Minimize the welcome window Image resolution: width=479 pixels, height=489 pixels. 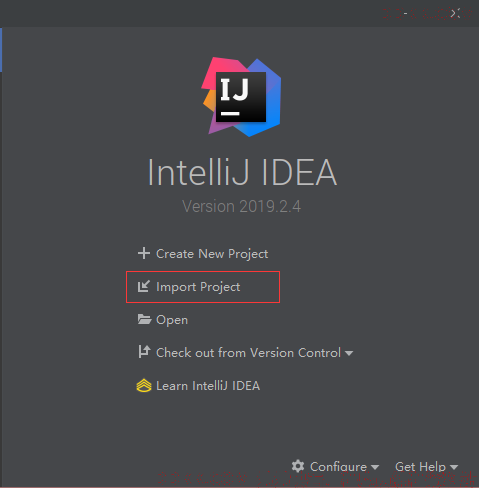point(405,13)
